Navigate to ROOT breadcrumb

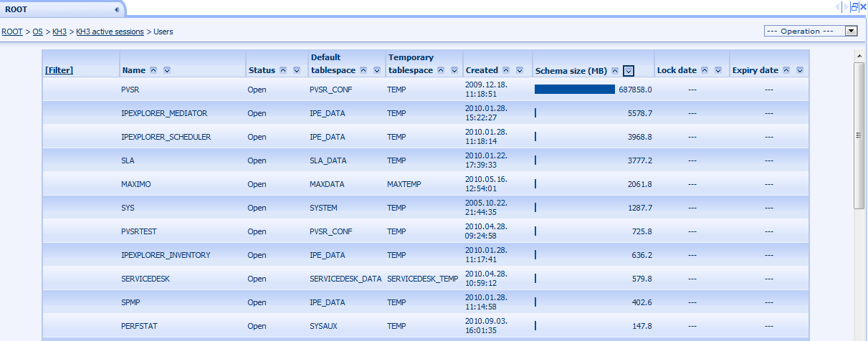11,32
